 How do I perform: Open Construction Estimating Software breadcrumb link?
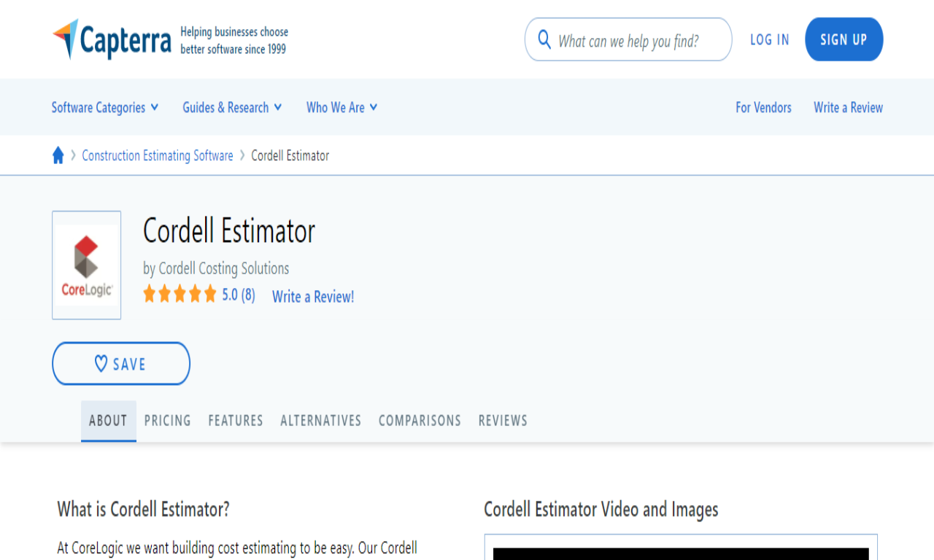point(158,155)
